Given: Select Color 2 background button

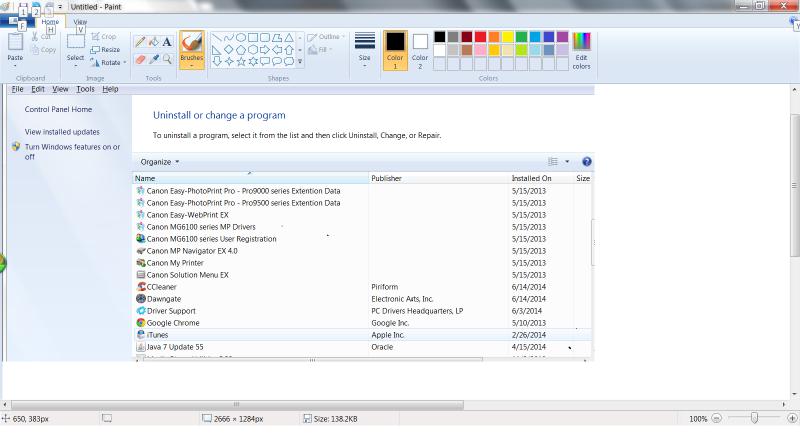Looking at the screenshot, I should 420,50.
